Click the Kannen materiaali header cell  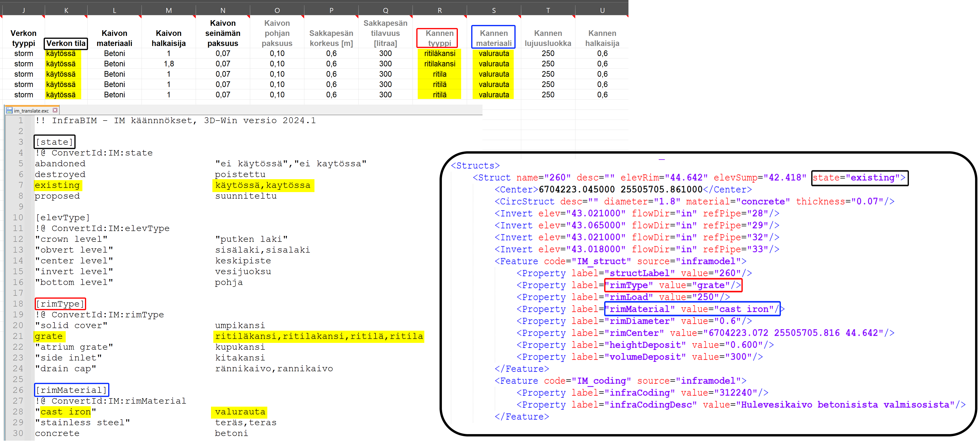[x=494, y=38]
